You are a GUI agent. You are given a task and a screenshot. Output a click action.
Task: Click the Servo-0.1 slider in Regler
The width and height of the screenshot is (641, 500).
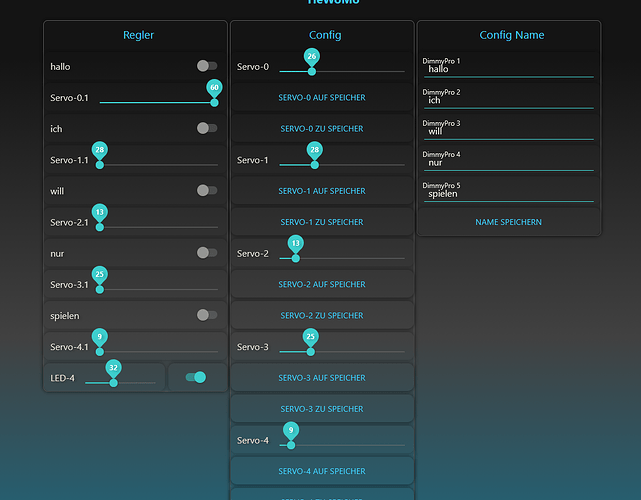158,102
